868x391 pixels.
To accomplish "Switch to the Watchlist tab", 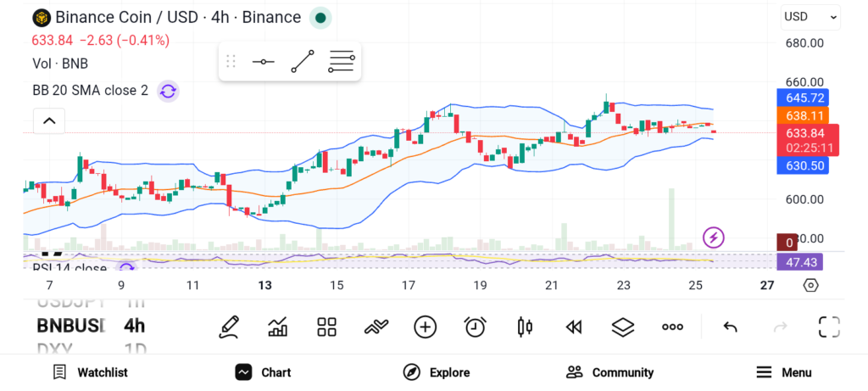I will click(x=90, y=372).
